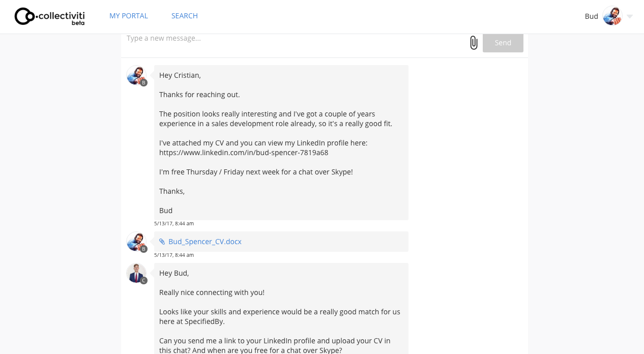Click the Collectiviti beta logo
Viewport: 644px width, 354px height.
[49, 16]
